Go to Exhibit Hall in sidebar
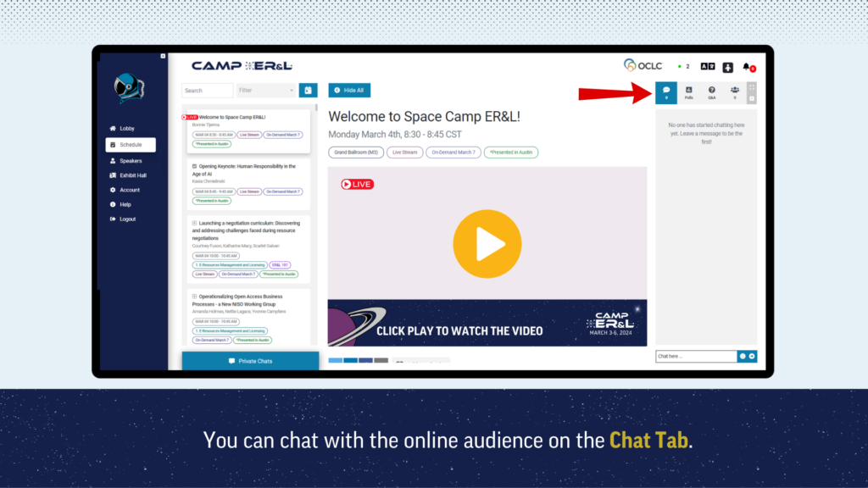Viewport: 868px width, 488px height. point(131,175)
